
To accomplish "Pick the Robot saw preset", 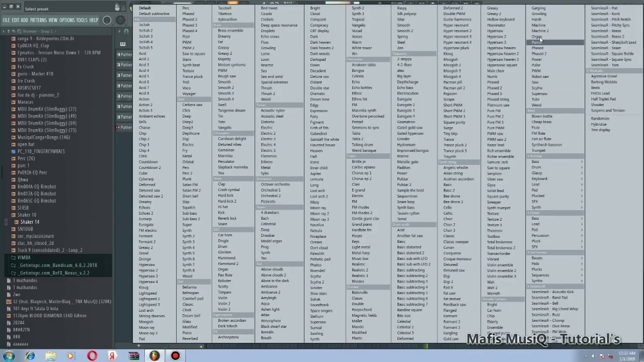I will click(540, 76).
